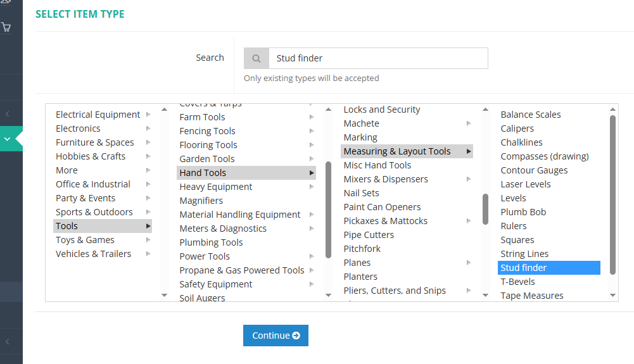Select Paint Can Openers
This screenshot has width=634, height=364.
[x=382, y=207]
